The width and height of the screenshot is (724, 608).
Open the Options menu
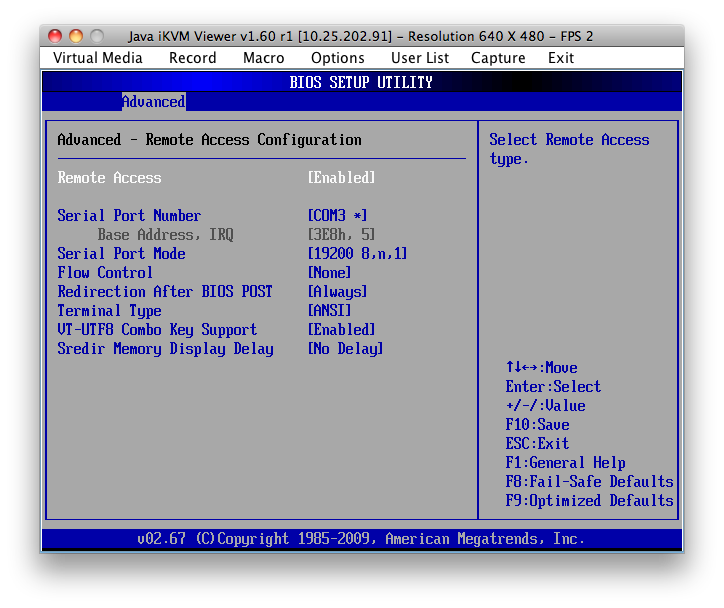coord(337,58)
